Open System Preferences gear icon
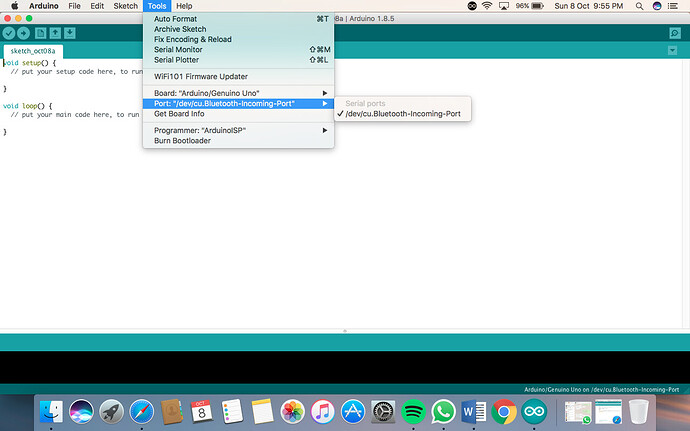The width and height of the screenshot is (690, 431). [383, 412]
